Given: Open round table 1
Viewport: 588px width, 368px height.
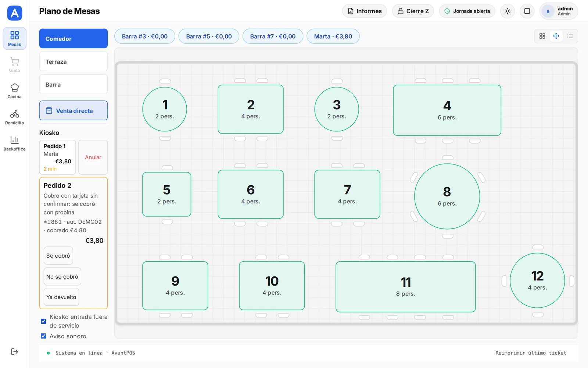Looking at the screenshot, I should [x=165, y=109].
